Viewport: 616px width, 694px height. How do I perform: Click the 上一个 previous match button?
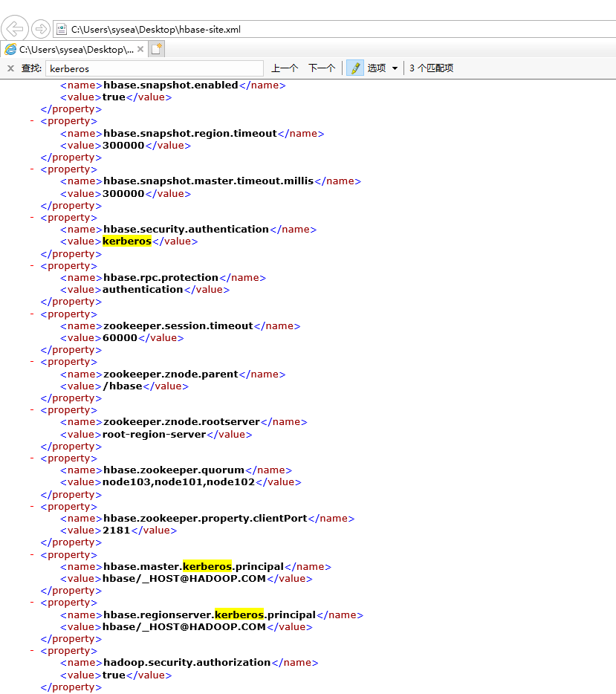click(284, 68)
